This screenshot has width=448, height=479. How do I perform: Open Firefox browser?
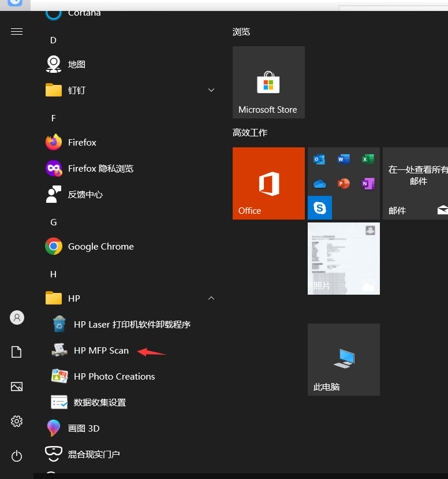coord(130,142)
